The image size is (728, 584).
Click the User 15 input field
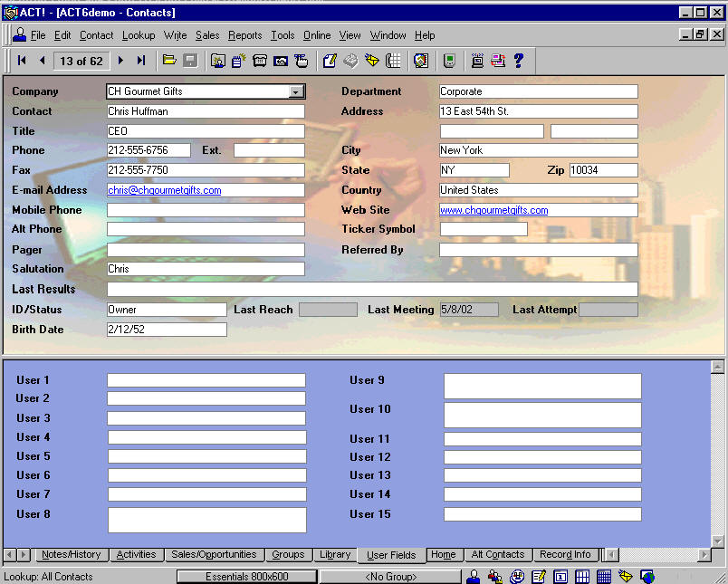pos(542,514)
